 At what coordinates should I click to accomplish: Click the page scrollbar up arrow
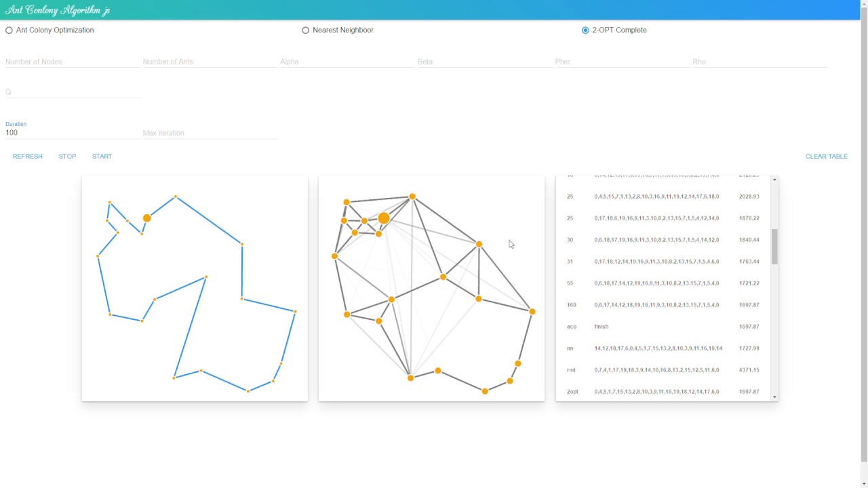pyautogui.click(x=863, y=3)
